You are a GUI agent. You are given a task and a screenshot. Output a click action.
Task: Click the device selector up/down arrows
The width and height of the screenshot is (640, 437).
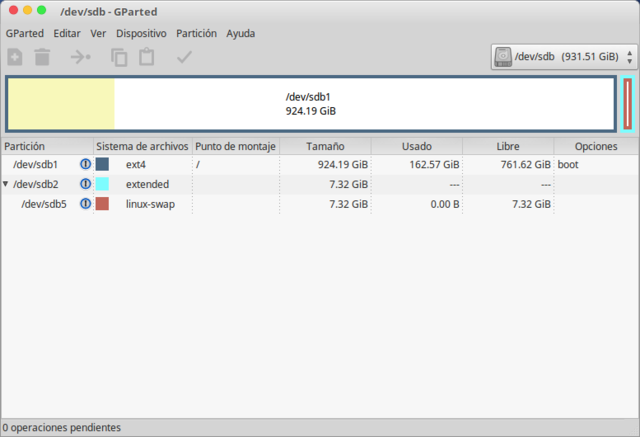point(630,57)
